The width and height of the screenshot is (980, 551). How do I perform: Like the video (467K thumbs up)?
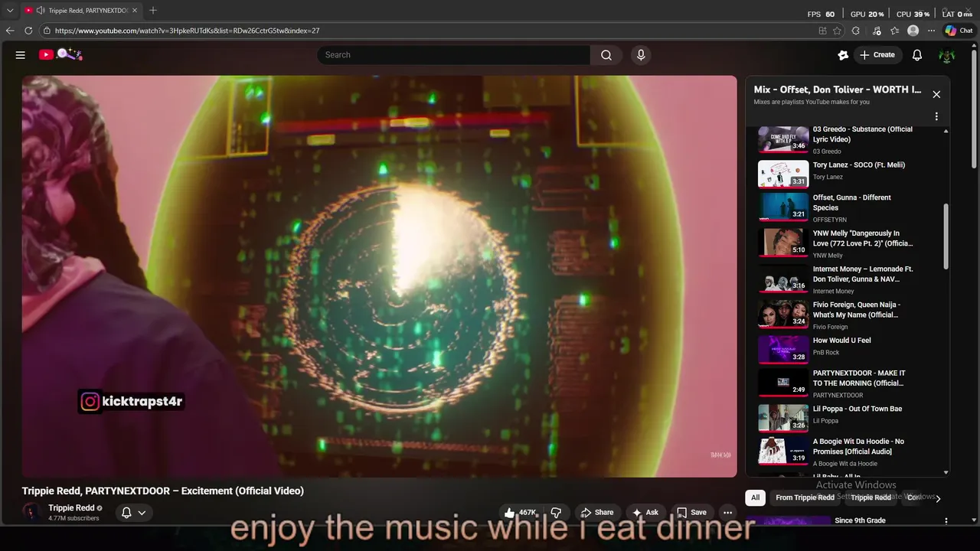(520, 513)
